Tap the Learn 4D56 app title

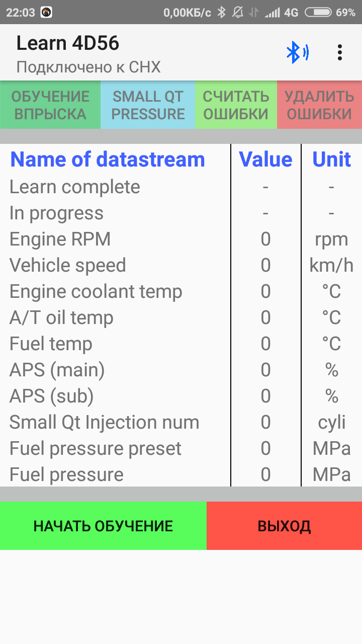68,44
